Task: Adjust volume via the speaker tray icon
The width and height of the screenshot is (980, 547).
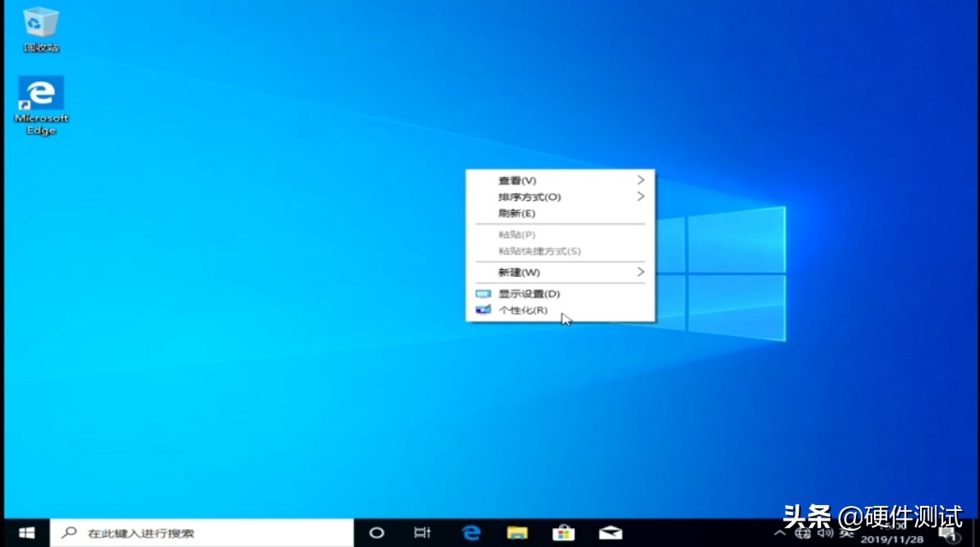Action: coord(825,533)
